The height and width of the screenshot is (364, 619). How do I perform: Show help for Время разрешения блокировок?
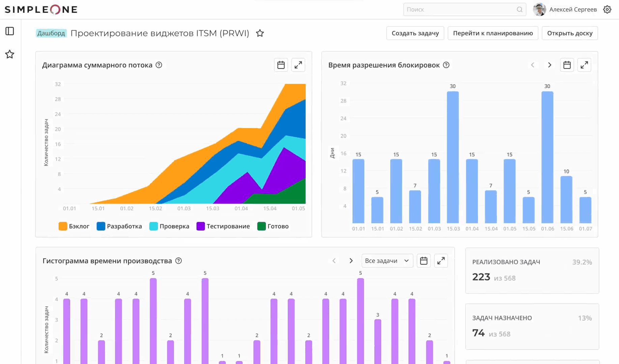(x=446, y=65)
